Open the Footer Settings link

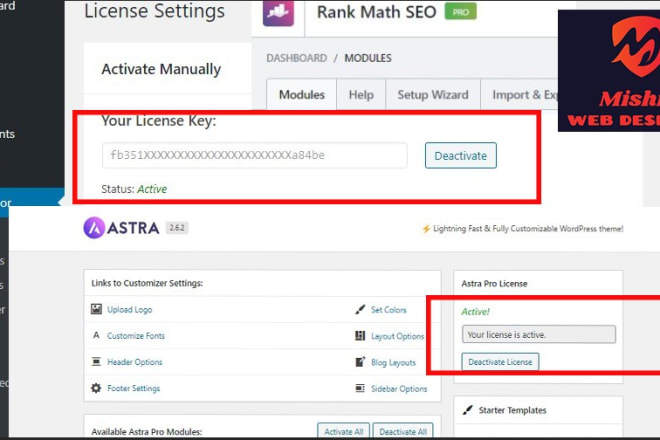click(x=133, y=388)
